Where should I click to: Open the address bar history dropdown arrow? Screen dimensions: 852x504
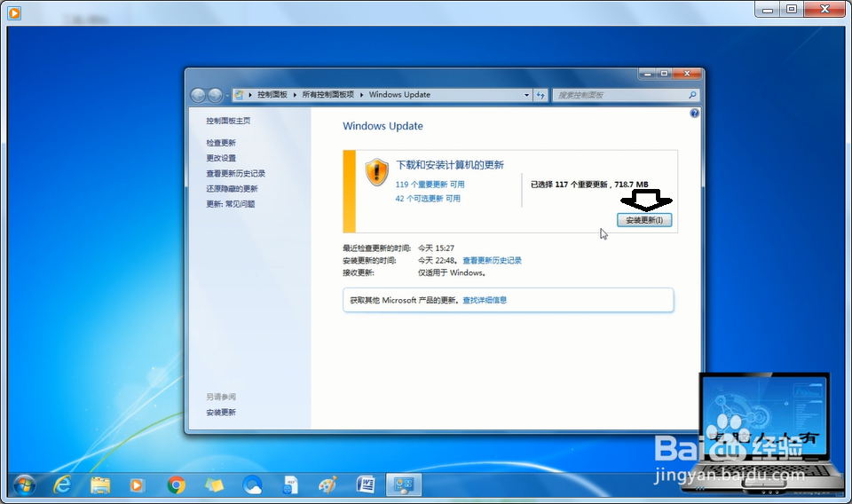coord(526,95)
